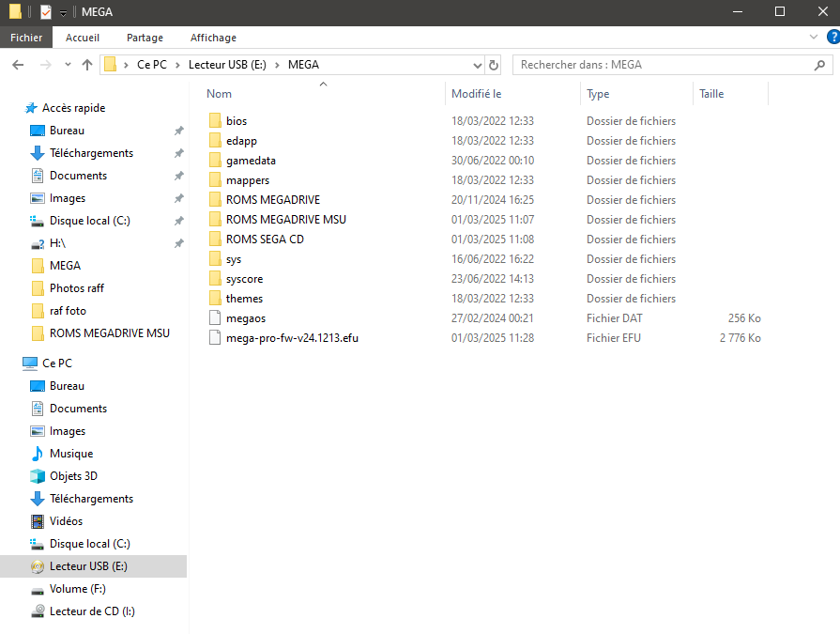Viewport: 840px width, 634px height.
Task: Click the size value 2 776 Ko
Action: [740, 338]
